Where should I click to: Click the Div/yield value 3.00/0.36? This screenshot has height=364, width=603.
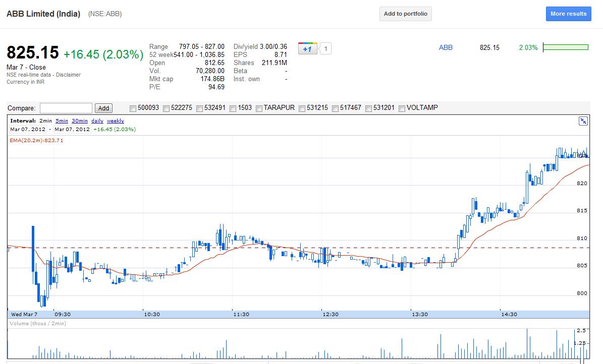[273, 46]
